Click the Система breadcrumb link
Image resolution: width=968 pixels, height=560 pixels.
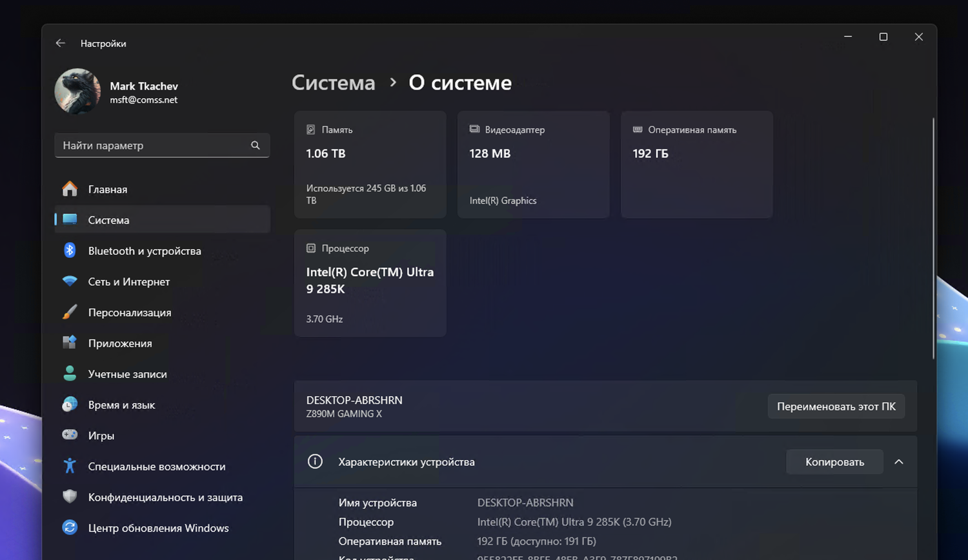(x=333, y=83)
